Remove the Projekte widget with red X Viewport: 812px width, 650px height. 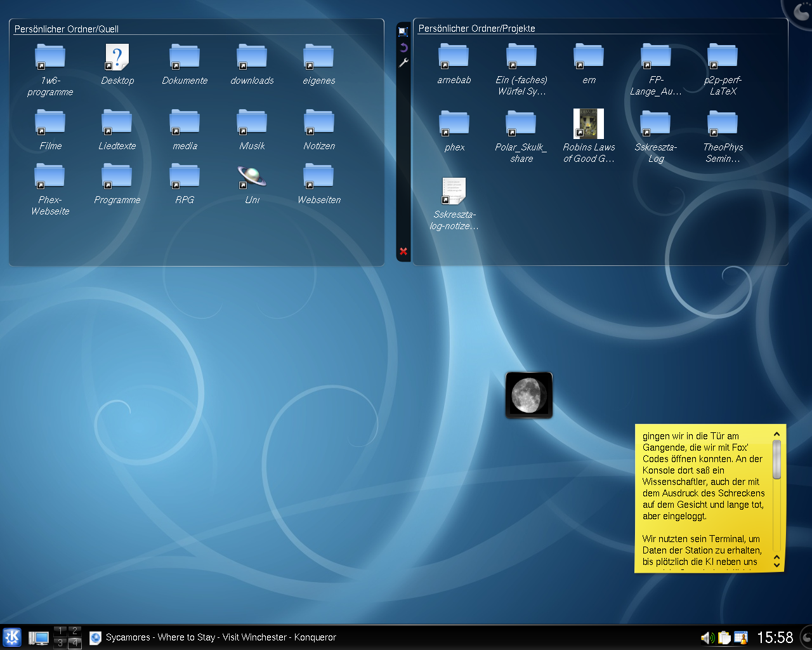403,251
